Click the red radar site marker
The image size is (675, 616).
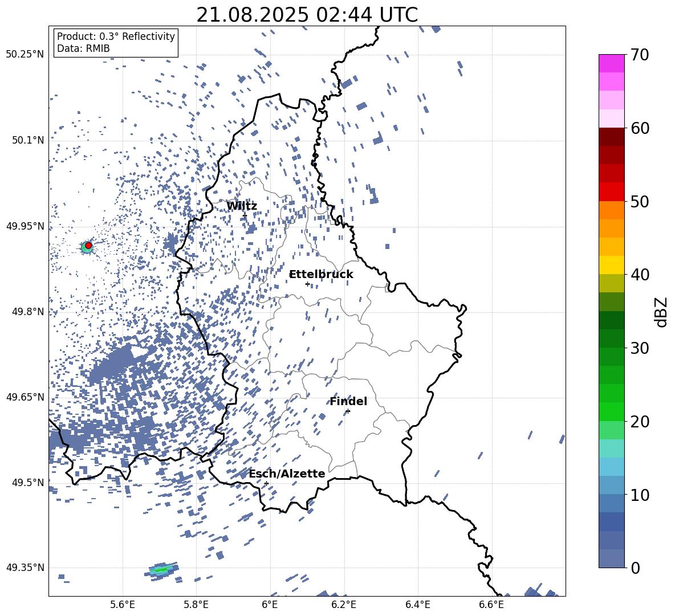(88, 246)
